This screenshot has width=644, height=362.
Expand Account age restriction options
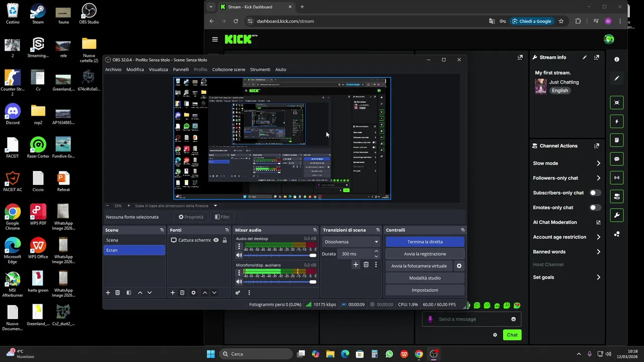tap(598, 237)
